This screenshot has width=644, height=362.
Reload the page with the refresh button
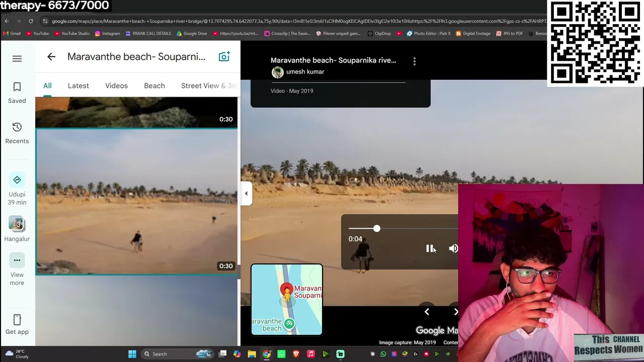click(x=31, y=21)
